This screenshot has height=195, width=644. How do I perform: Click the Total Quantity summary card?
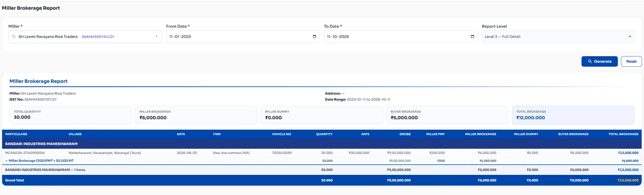coord(70,115)
